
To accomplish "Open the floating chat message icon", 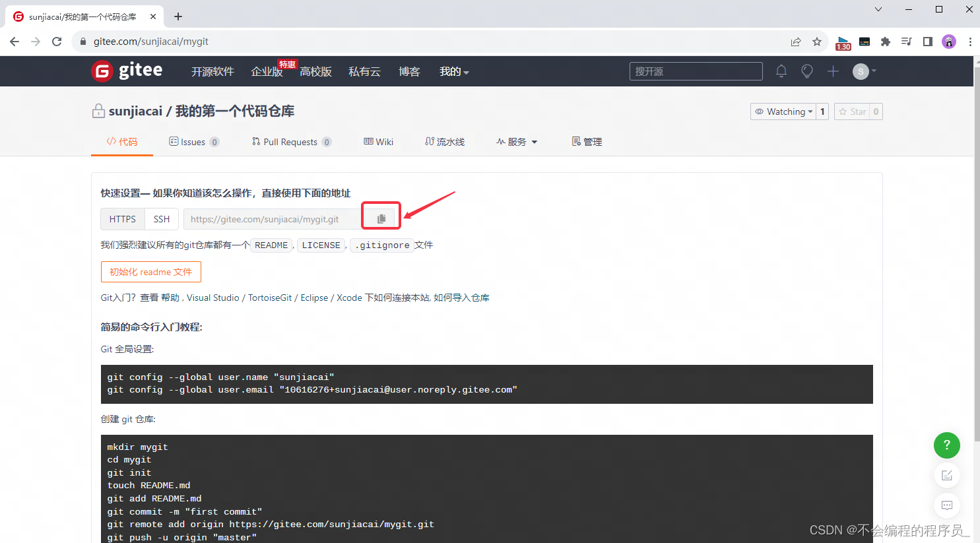I will tap(946, 505).
